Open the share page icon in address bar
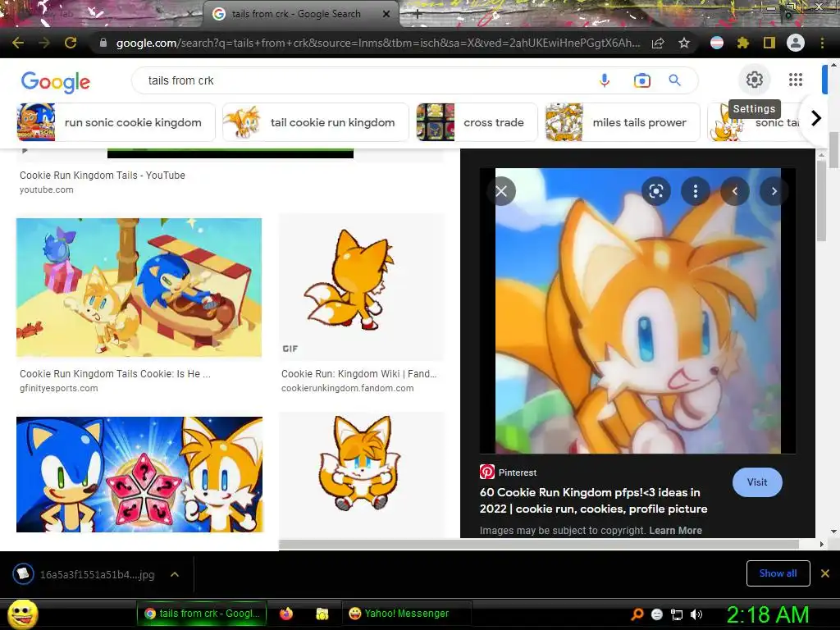 click(658, 43)
